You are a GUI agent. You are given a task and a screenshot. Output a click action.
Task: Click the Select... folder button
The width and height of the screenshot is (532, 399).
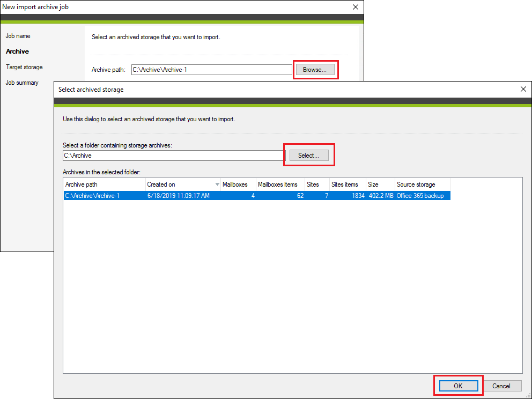click(x=309, y=156)
